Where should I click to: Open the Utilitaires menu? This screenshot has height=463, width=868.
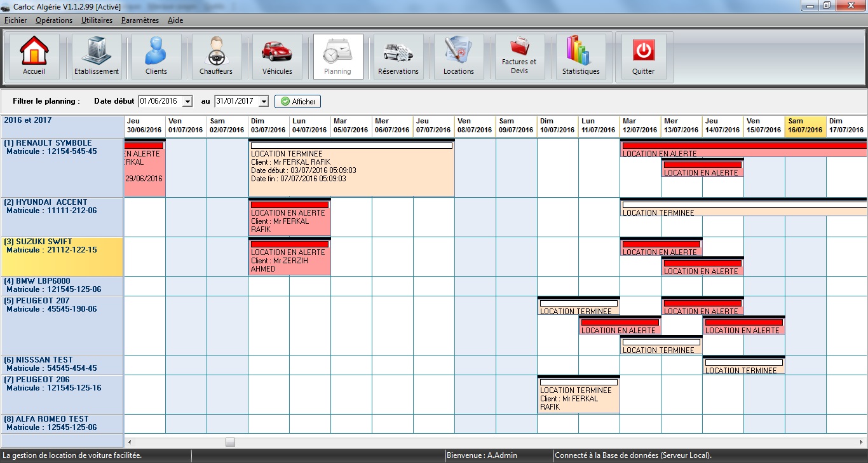pyautogui.click(x=97, y=20)
